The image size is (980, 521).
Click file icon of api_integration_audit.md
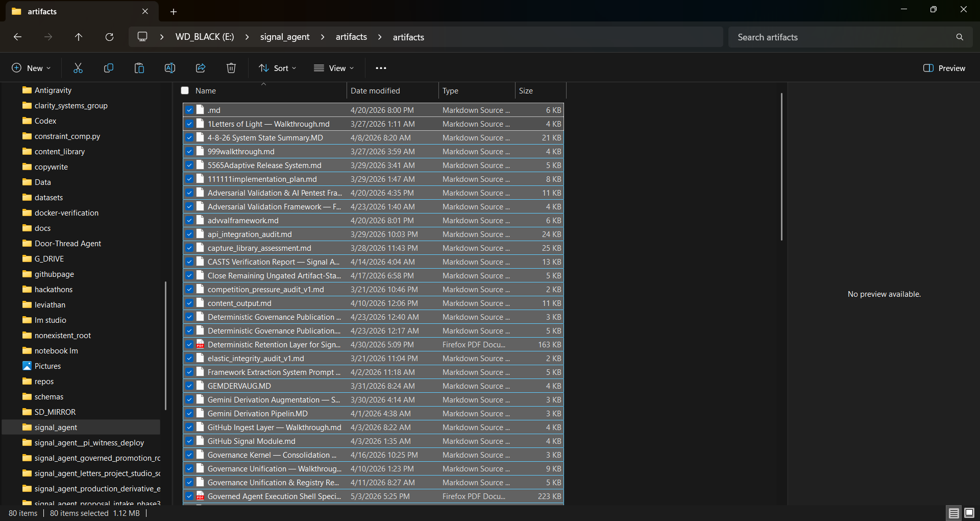(x=200, y=234)
